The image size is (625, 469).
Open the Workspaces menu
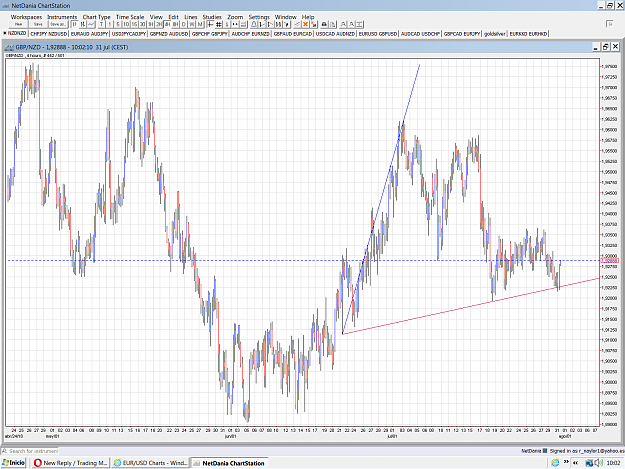pyautogui.click(x=26, y=17)
